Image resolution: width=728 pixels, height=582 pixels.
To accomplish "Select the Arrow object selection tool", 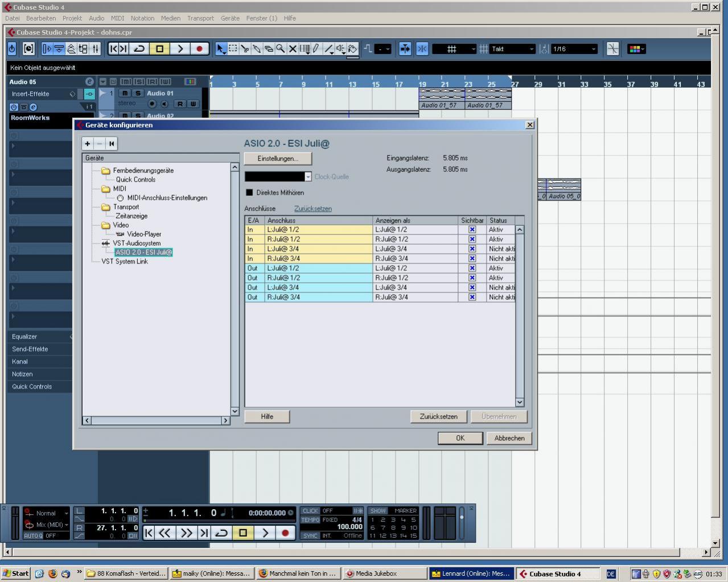I will [x=221, y=49].
